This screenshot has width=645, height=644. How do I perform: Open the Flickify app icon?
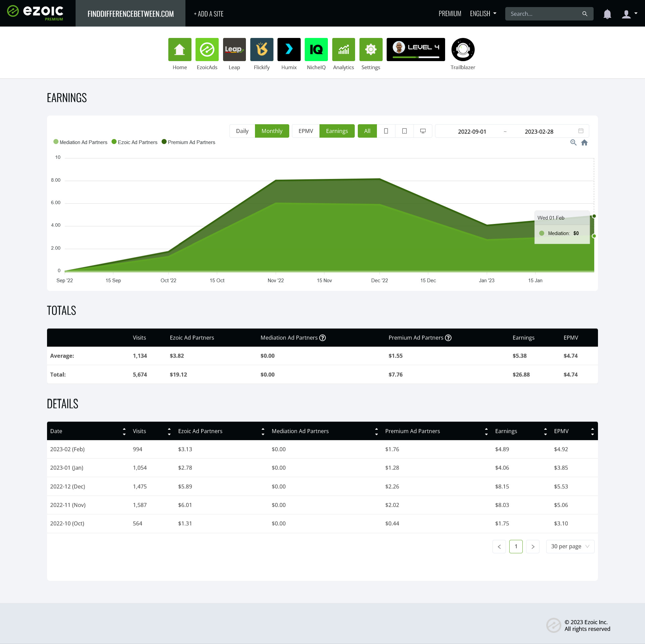(262, 49)
